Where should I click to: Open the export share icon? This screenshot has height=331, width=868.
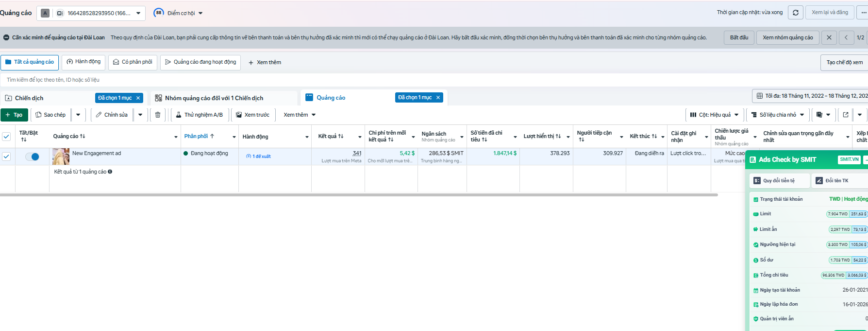tap(846, 115)
